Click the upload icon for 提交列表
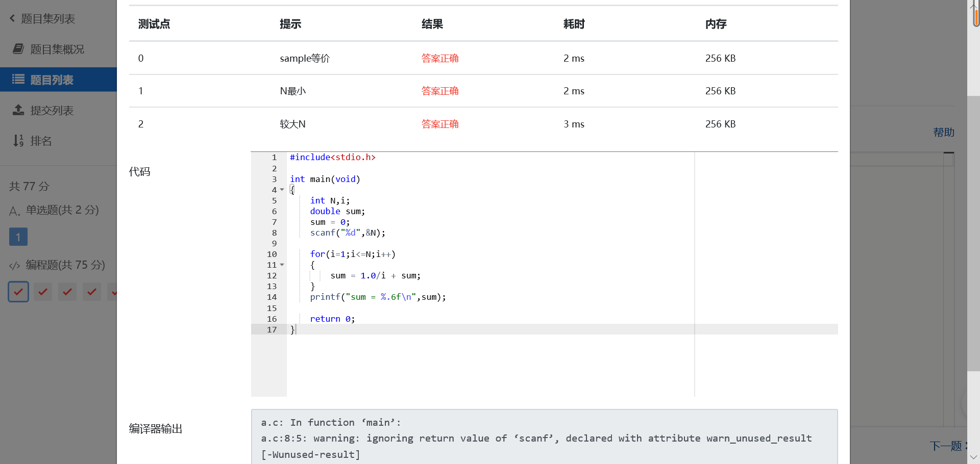The width and height of the screenshot is (980, 464). [x=18, y=110]
